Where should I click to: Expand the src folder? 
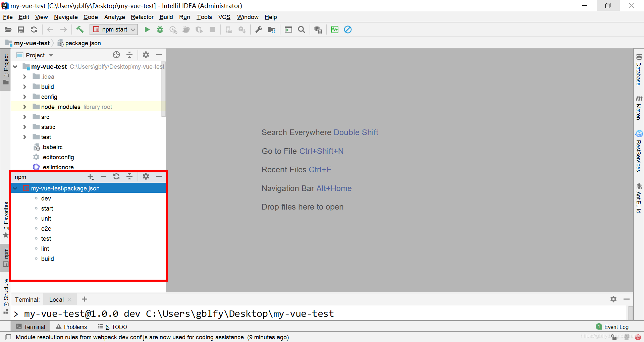[24, 117]
